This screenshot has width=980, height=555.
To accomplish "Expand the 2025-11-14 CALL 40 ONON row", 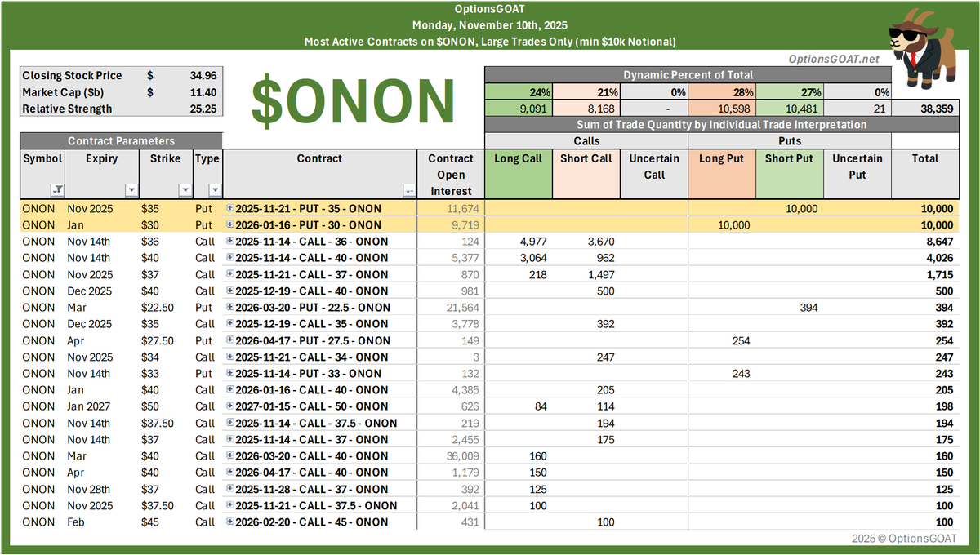I will (230, 258).
